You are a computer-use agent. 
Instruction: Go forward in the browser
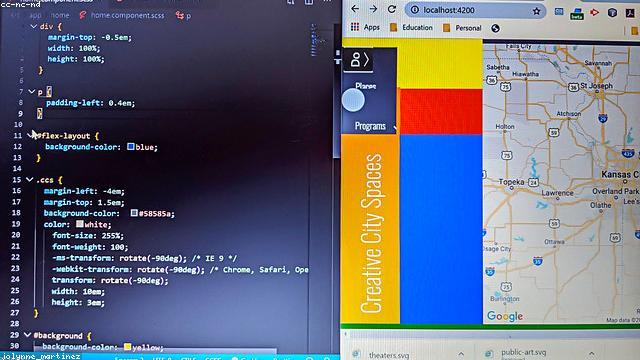(373, 9)
